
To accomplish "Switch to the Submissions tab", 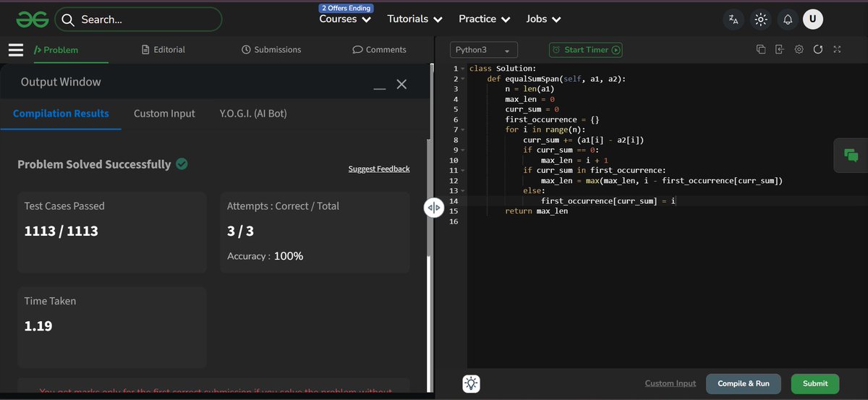I will (271, 50).
